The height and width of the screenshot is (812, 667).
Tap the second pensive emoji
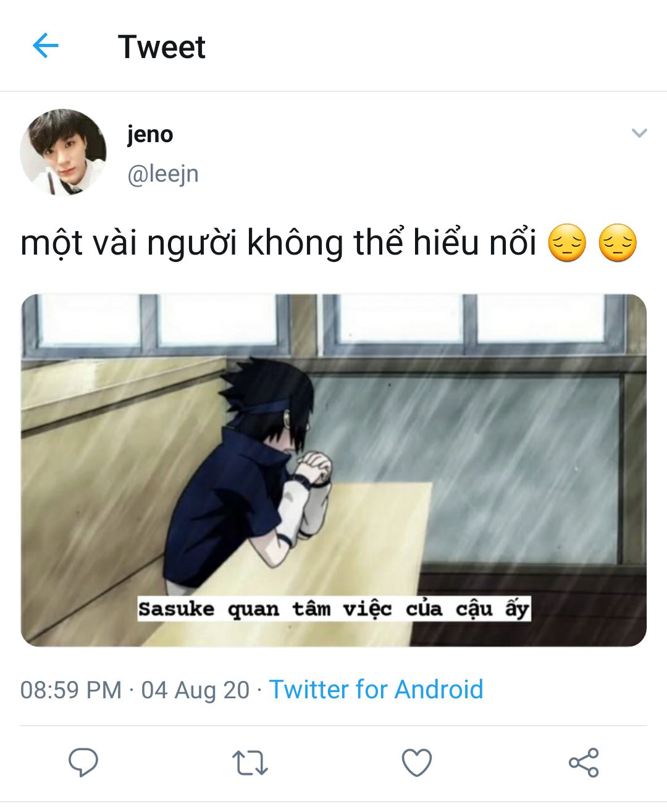coord(618,243)
